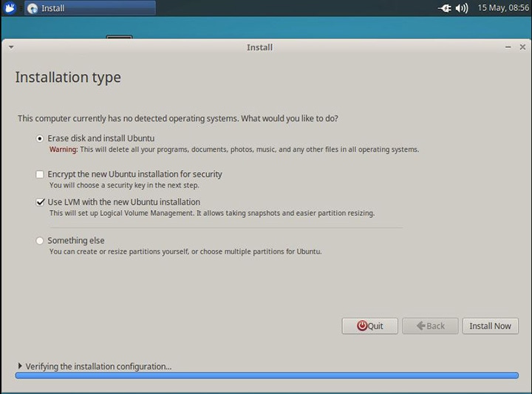The width and height of the screenshot is (532, 394).
Task: Click the blue installation progress bar
Action: coord(267,376)
